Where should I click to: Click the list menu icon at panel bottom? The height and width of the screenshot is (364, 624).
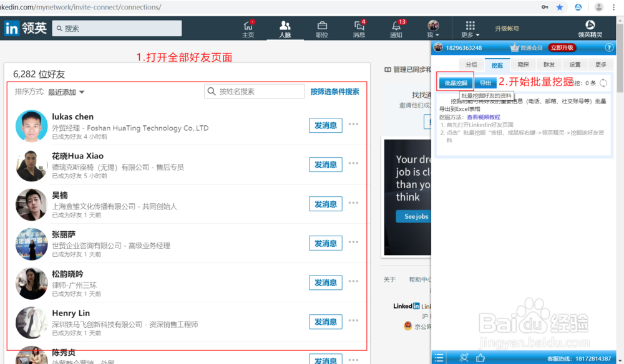439,358
